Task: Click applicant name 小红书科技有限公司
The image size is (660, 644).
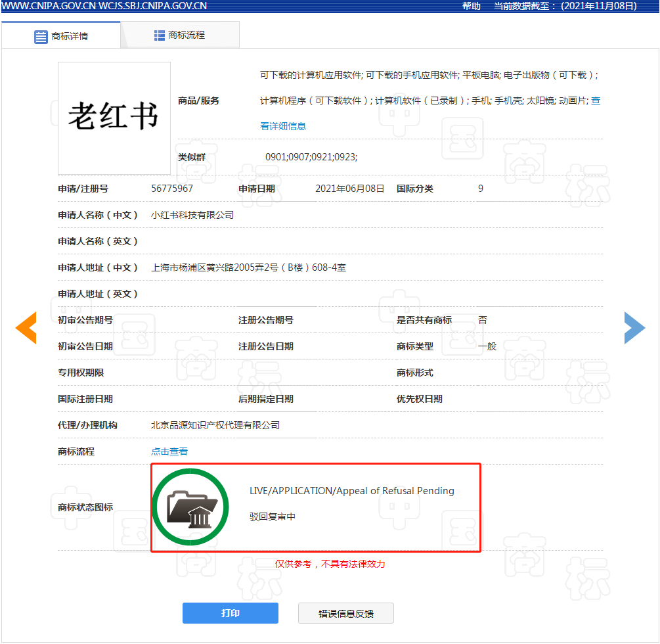Action: click(x=192, y=215)
